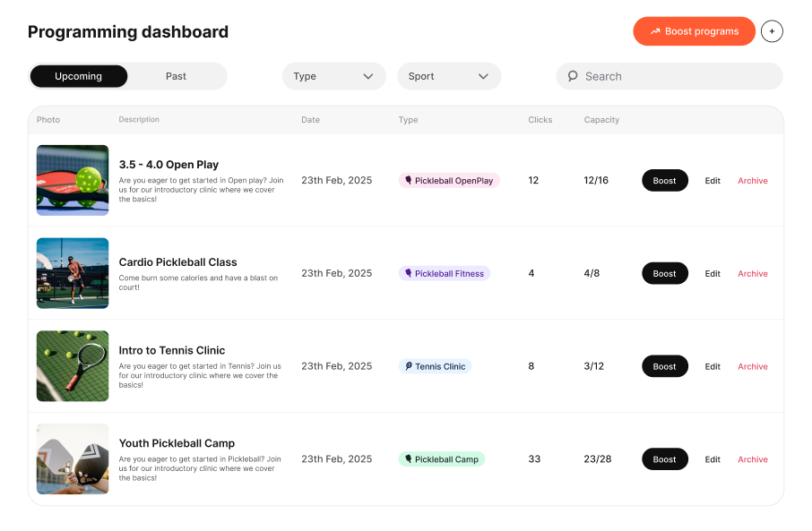The image size is (812, 531).
Task: Click the paddle icon in Pickleball OpenPlay tag
Action: [408, 181]
